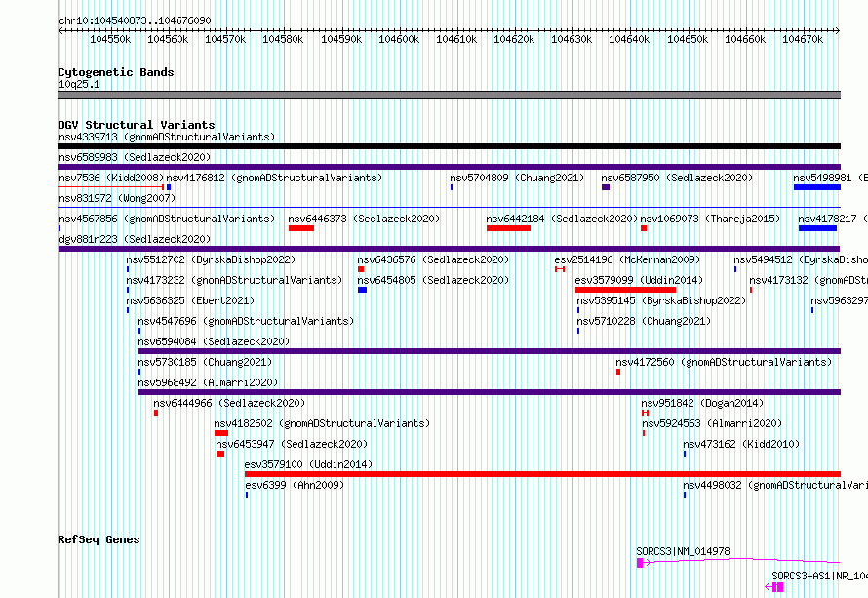Click the blue nsv4178217 variant block

tap(817, 228)
